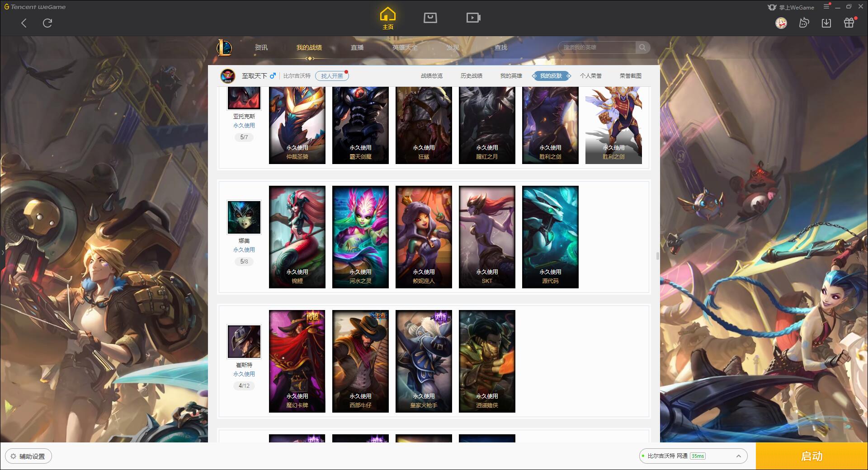Click the 启动 launch game button

tap(812, 456)
